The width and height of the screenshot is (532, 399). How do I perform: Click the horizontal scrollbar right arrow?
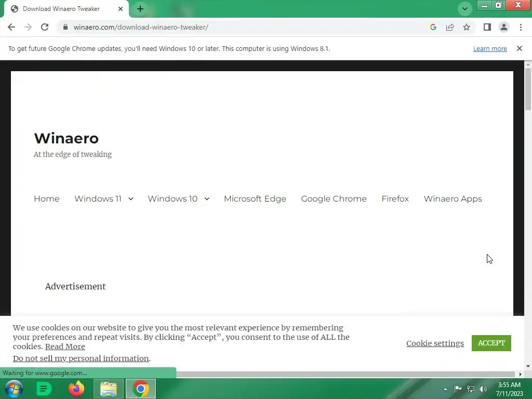pos(521,374)
